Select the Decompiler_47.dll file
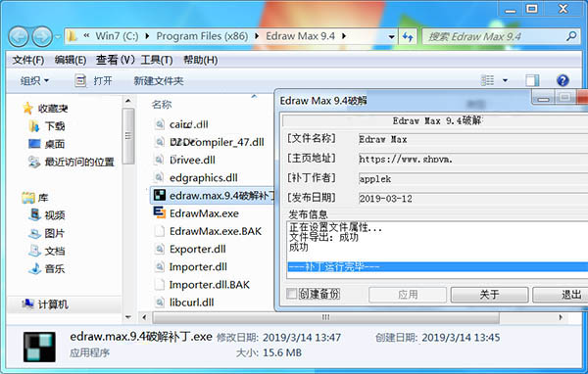This screenshot has height=374, width=588. coord(217,142)
